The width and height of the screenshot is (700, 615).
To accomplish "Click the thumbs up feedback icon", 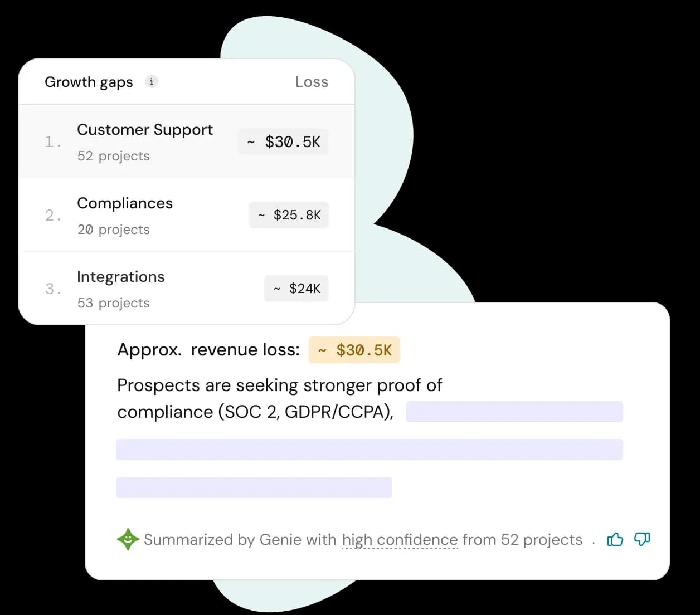I will 615,539.
